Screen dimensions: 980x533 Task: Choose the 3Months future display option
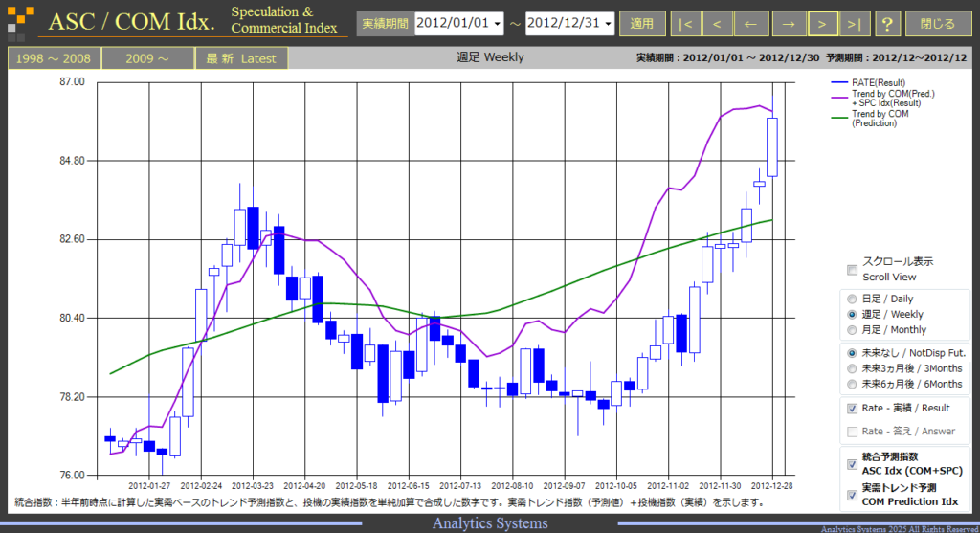coord(851,368)
